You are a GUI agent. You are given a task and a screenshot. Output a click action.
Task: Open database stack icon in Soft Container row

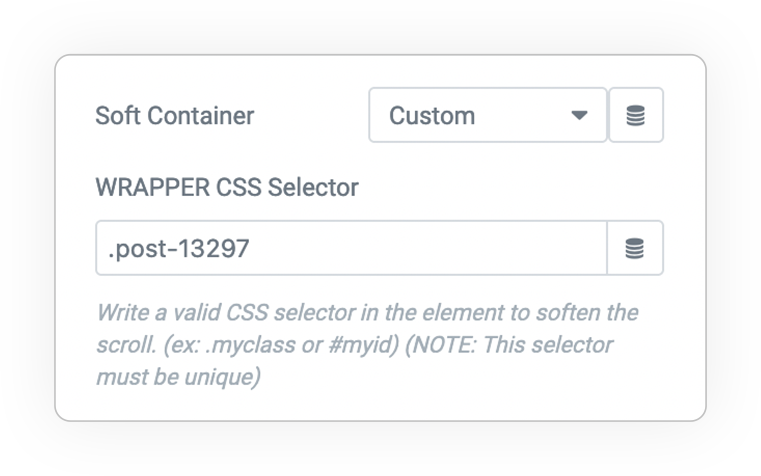(x=636, y=115)
